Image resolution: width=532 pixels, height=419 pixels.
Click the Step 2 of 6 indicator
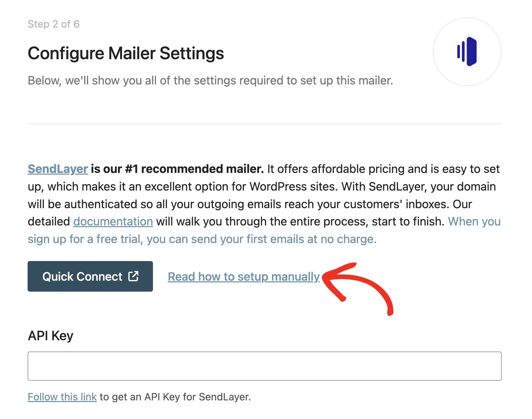point(54,24)
